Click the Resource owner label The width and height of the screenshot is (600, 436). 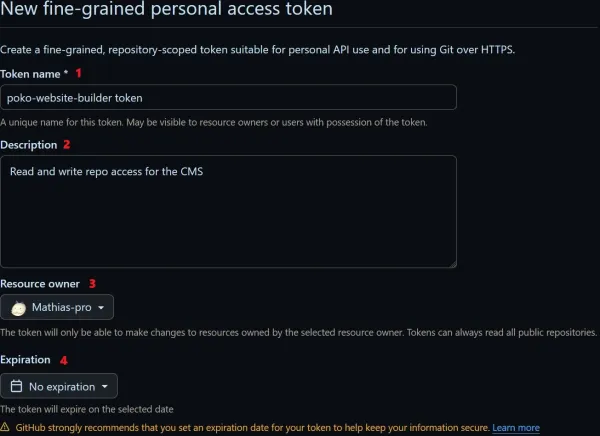pyautogui.click(x=40, y=284)
